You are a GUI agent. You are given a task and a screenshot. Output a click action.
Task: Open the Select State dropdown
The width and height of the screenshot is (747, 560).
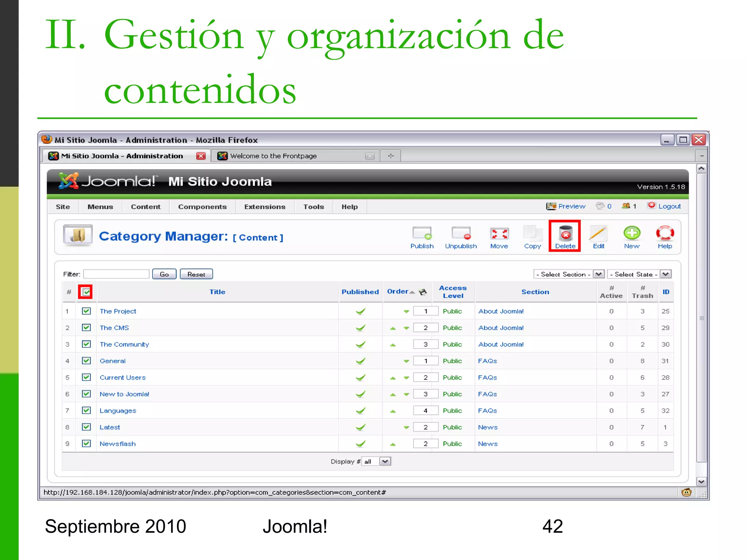tap(639, 274)
